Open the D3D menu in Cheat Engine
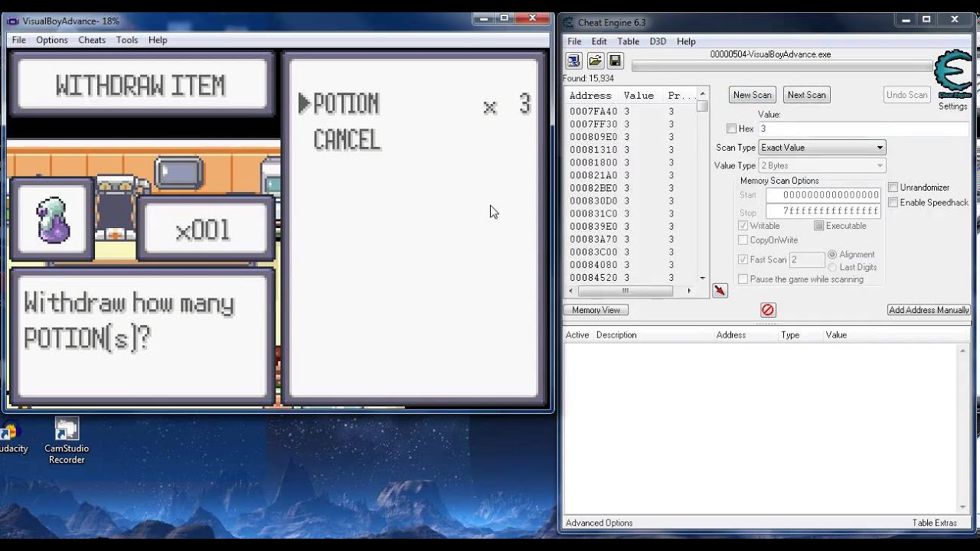This screenshot has height=551, width=980. click(658, 41)
